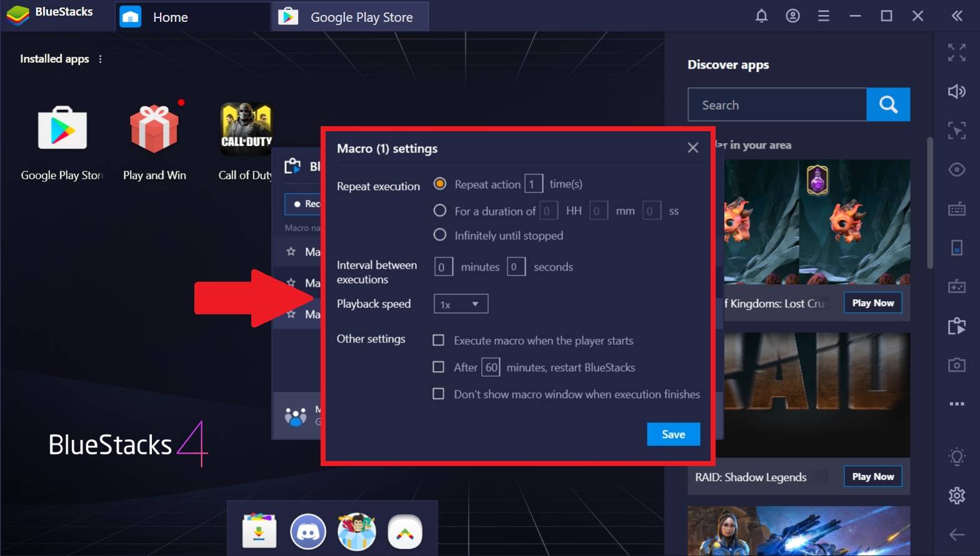Click the Discover apps Search field
This screenshot has height=556, width=980.
tap(777, 104)
